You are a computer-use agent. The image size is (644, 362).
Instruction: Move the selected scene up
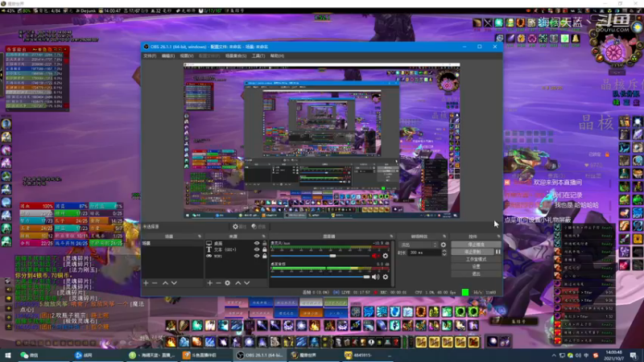tap(165, 283)
